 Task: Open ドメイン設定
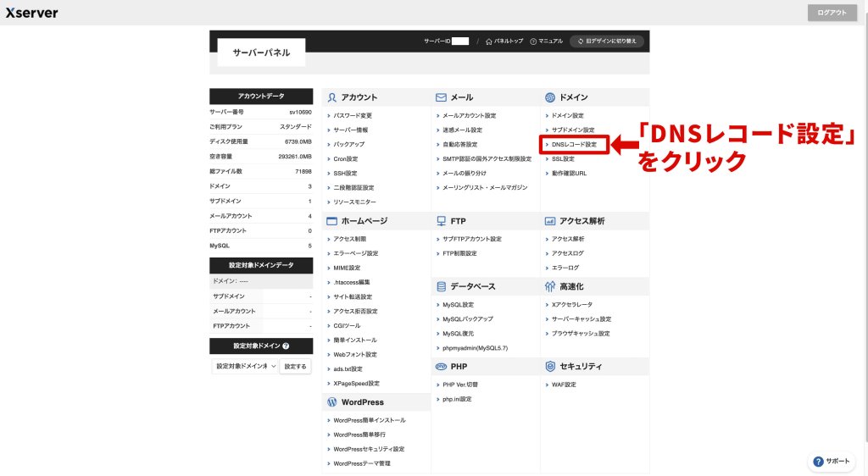(x=567, y=115)
